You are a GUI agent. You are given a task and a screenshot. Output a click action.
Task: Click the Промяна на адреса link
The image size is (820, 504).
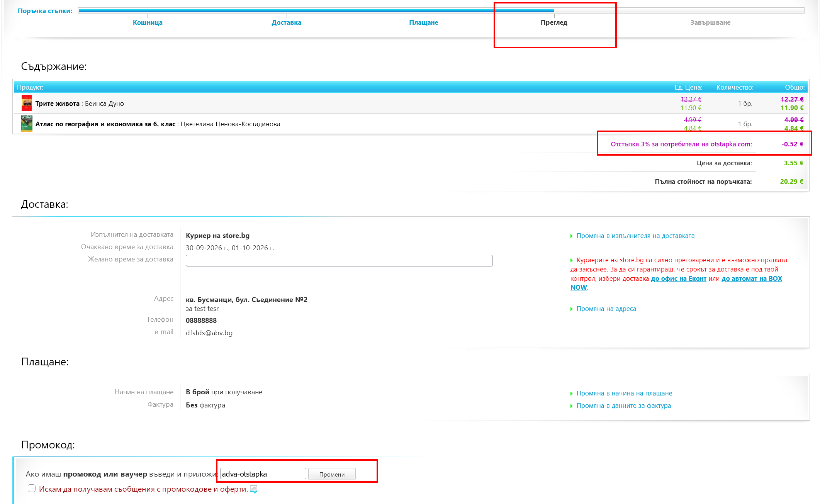tap(606, 309)
